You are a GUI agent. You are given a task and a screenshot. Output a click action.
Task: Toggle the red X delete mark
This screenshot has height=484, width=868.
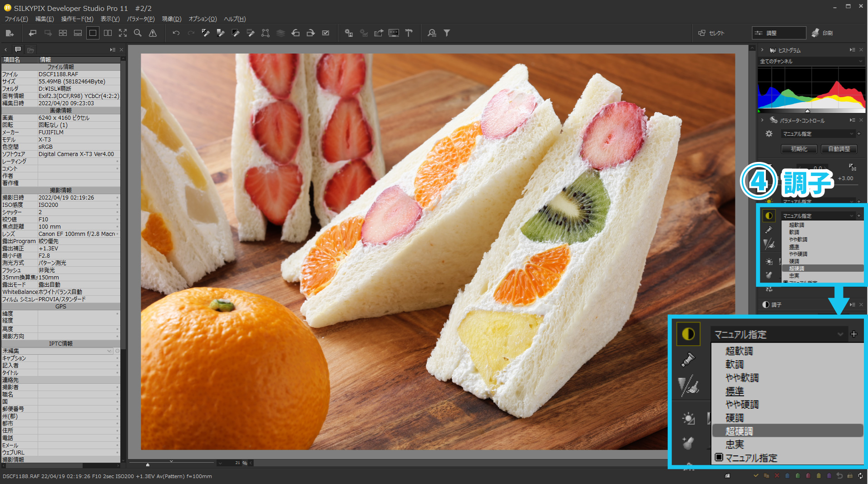(777, 476)
